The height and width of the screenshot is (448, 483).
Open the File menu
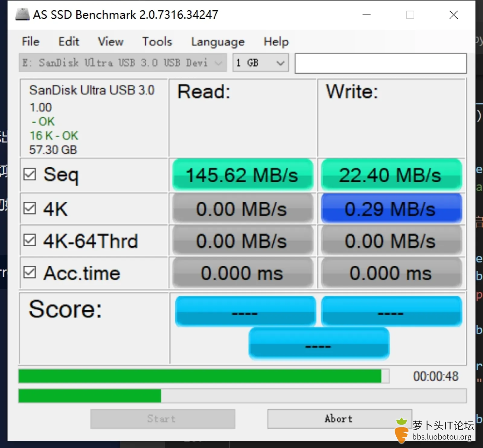(x=30, y=42)
